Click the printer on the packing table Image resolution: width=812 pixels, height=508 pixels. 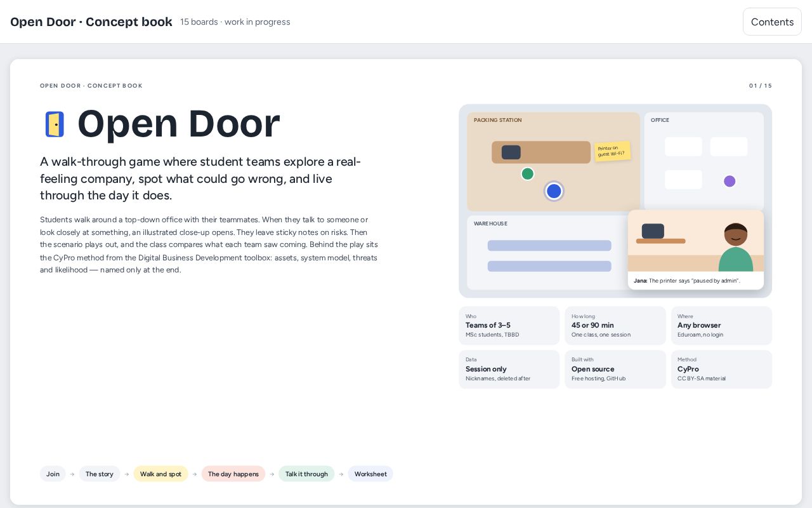pyautogui.click(x=511, y=152)
